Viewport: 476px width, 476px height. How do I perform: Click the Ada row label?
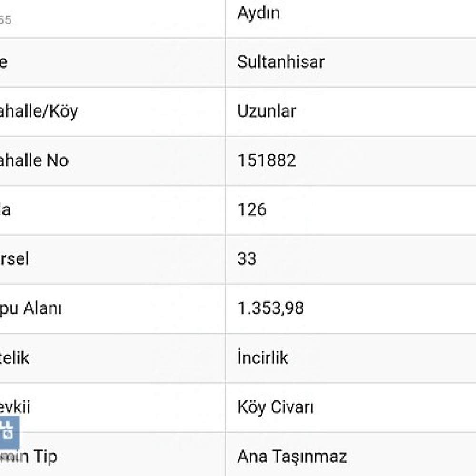tap(5, 210)
